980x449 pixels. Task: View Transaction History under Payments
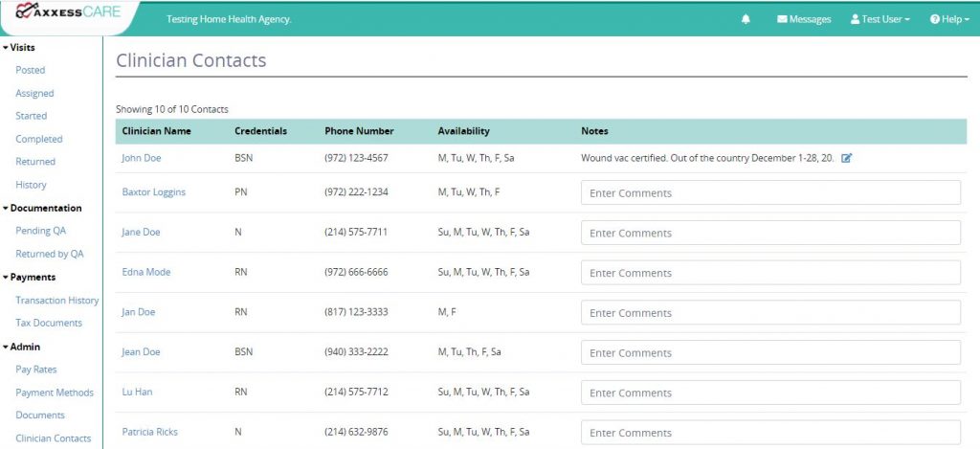56,301
